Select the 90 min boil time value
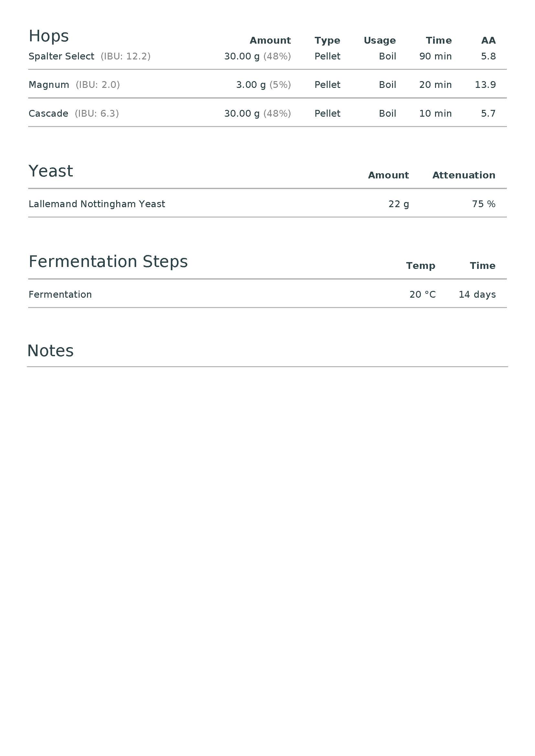 click(435, 56)
